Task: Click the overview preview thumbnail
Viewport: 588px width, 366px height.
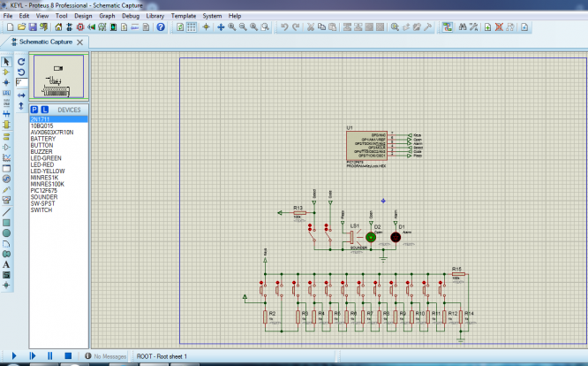Action: 58,77
